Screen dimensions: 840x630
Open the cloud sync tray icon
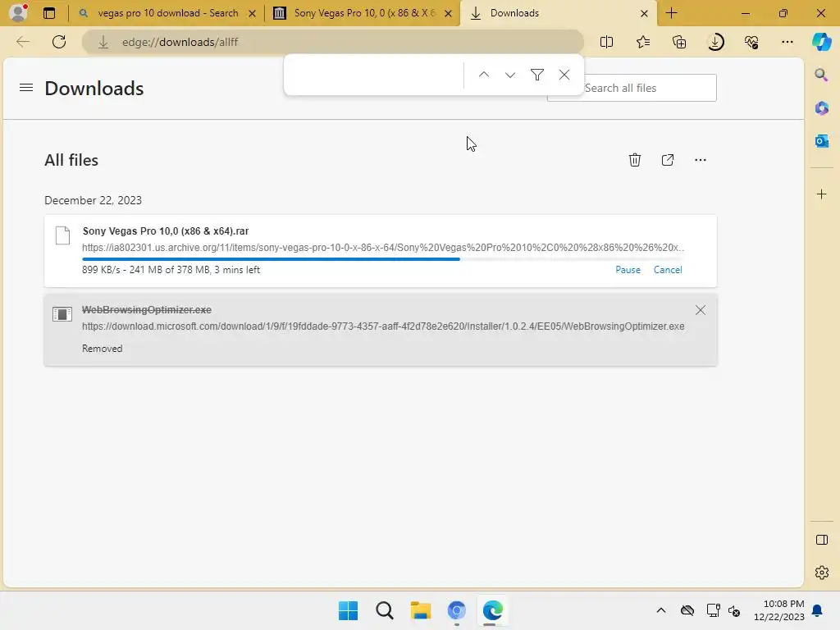pos(687,610)
